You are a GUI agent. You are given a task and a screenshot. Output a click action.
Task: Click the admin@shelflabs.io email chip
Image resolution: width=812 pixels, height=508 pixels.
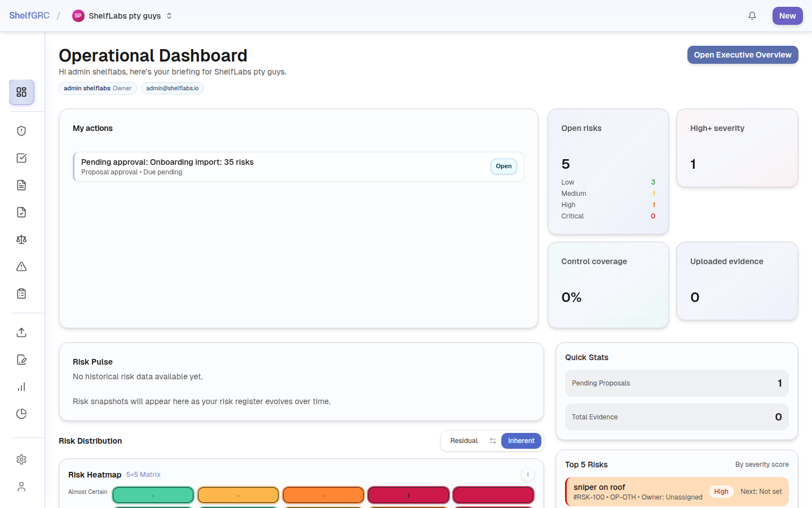(173, 88)
